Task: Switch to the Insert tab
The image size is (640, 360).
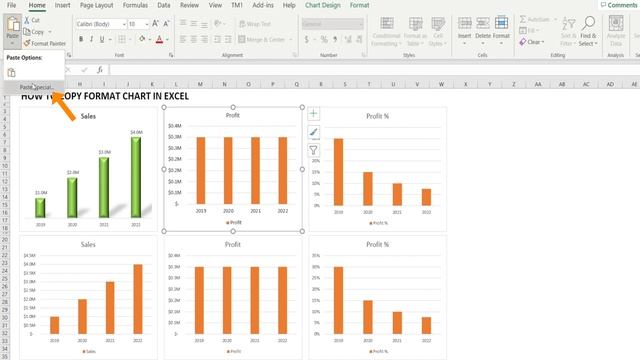Action: [62, 5]
